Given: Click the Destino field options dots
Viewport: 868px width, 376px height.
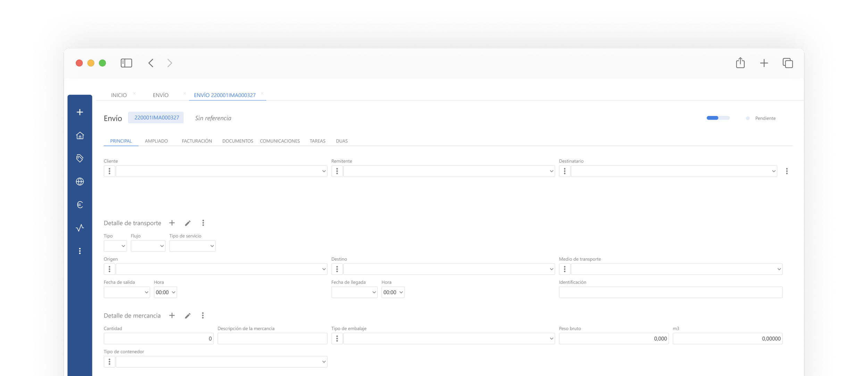Looking at the screenshot, I should click(337, 269).
